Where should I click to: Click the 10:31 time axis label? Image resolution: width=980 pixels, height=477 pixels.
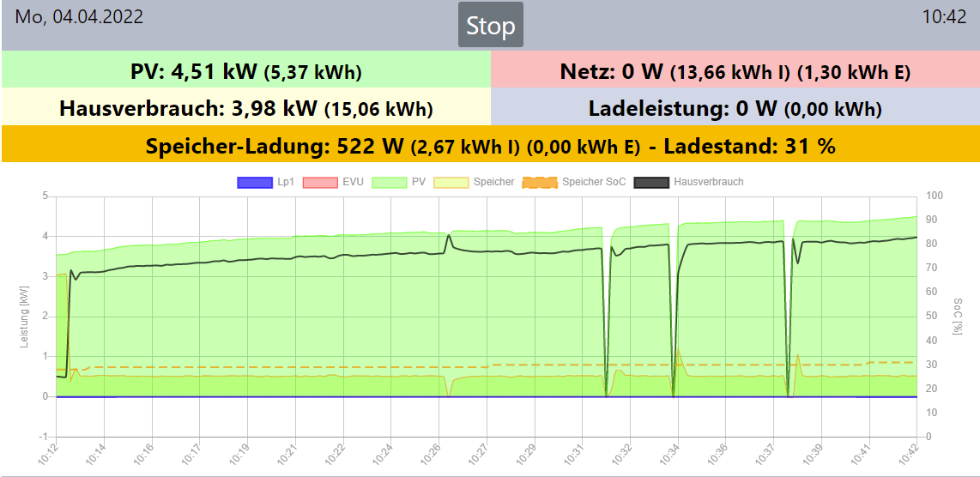[x=574, y=455]
